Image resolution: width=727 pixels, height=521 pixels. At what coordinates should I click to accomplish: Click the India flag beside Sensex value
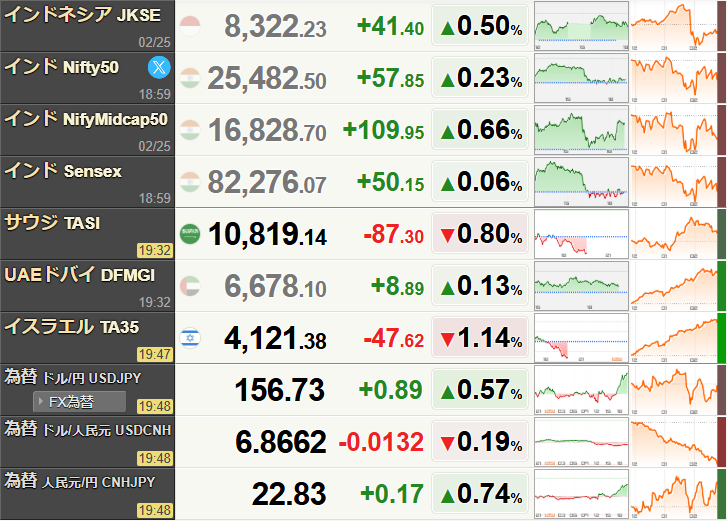190,182
